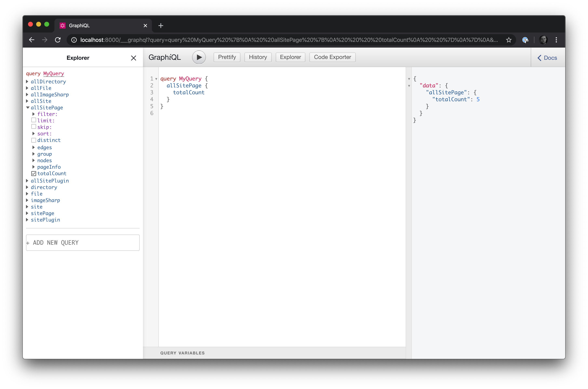Screen dimensions: 588x389
Task: Select the GraphiQL browser tab
Action: pyautogui.click(x=103, y=26)
